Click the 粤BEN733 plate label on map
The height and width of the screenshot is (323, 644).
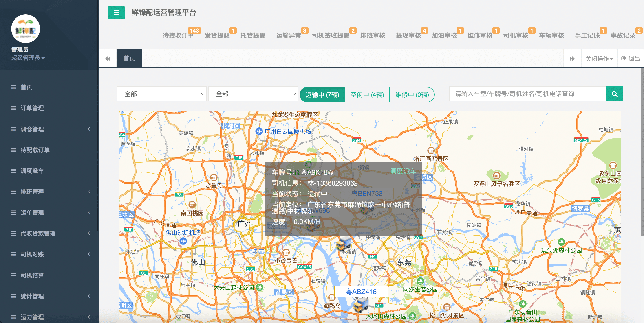[367, 193]
